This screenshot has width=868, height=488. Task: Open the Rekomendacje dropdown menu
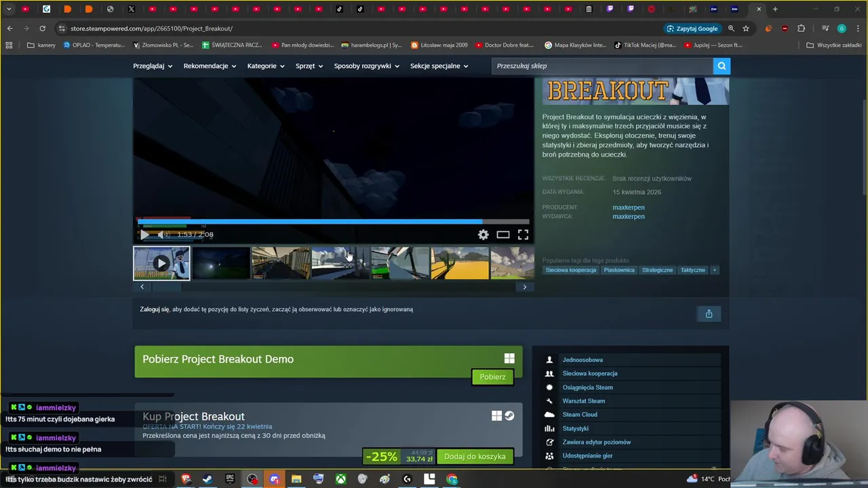[x=210, y=66]
